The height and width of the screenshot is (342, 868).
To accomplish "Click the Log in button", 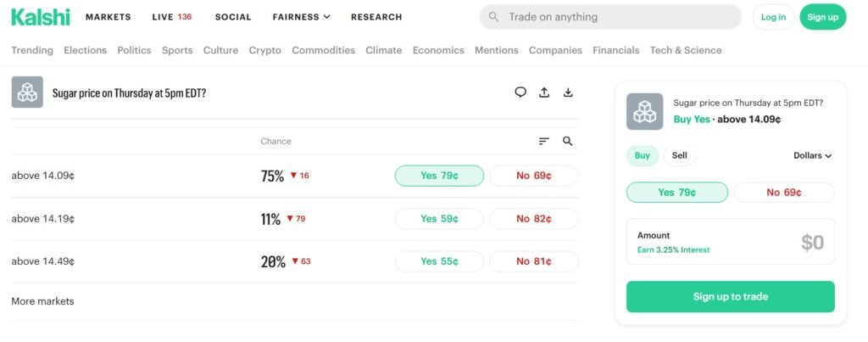I will pos(773,17).
